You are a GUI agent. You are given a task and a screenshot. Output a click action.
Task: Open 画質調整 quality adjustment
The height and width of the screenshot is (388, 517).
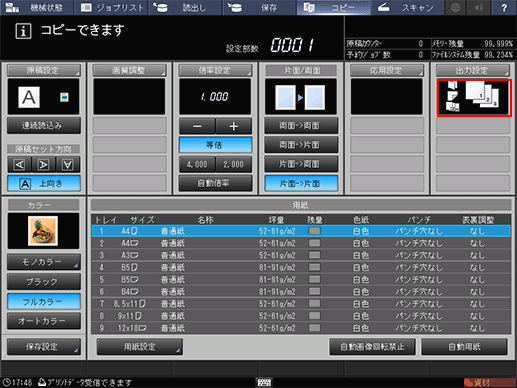click(x=129, y=70)
